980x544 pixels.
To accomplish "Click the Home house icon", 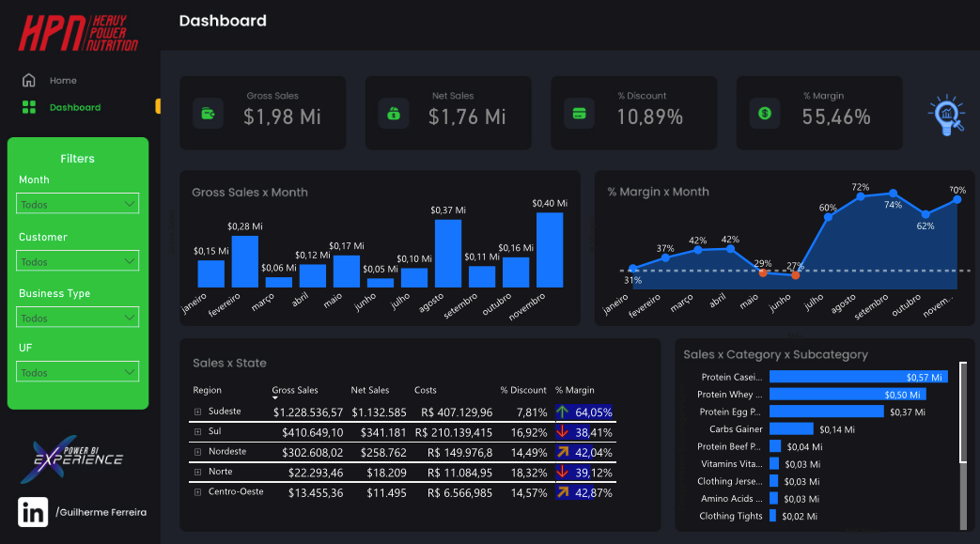I will pyautogui.click(x=29, y=81).
